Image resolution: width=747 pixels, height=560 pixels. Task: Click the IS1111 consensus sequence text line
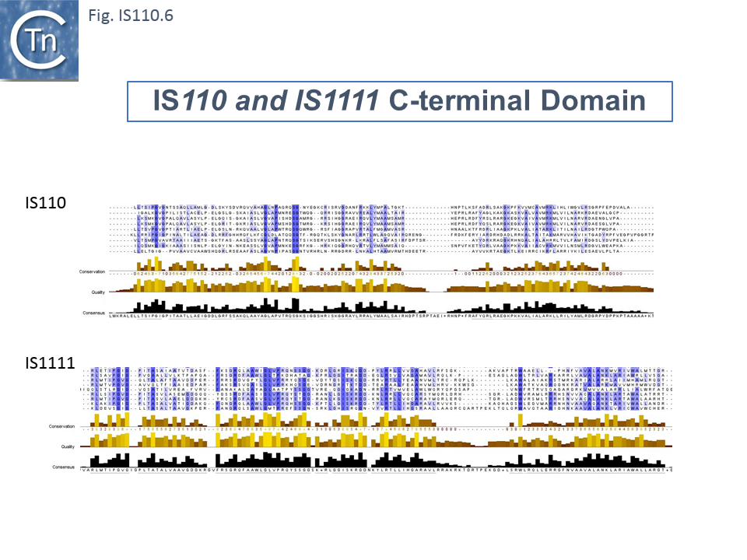[381, 471]
